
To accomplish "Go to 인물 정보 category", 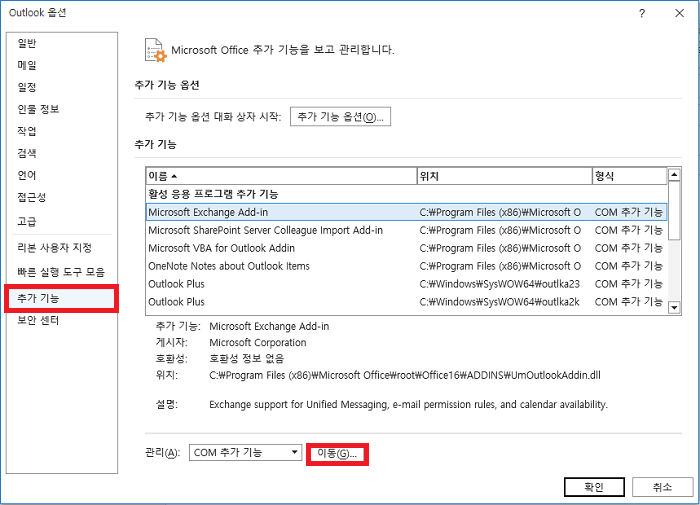I will click(38, 109).
